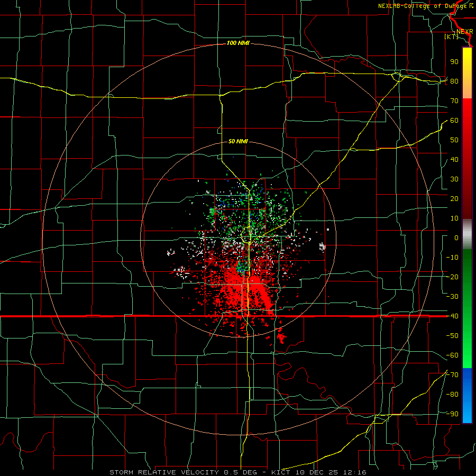Viewport: 476px width, 476px height.
Task: Click the -50 scale value
Action: coord(452,336)
